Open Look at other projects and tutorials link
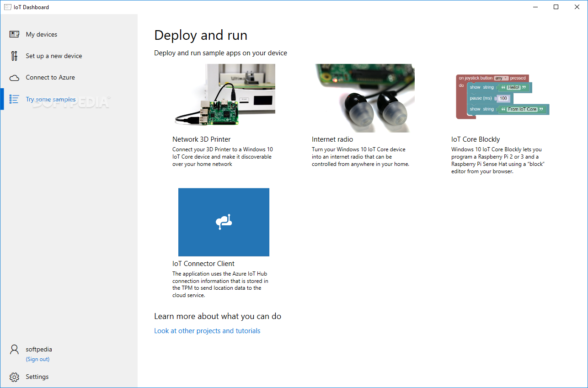Viewport: 588px width, 388px height. (207, 331)
